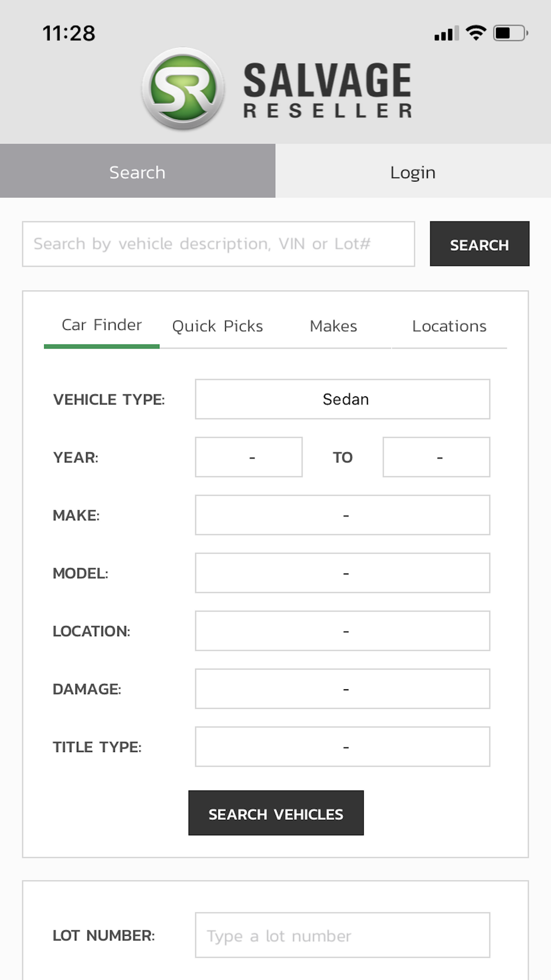Image resolution: width=551 pixels, height=980 pixels.
Task: Open the Vehicle Type dropdown showing Sedan
Action: tap(342, 399)
